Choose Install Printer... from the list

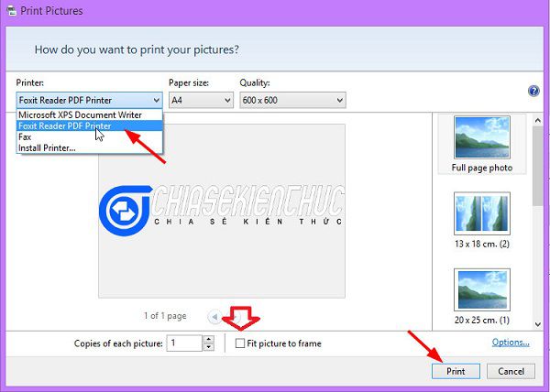click(x=90, y=147)
